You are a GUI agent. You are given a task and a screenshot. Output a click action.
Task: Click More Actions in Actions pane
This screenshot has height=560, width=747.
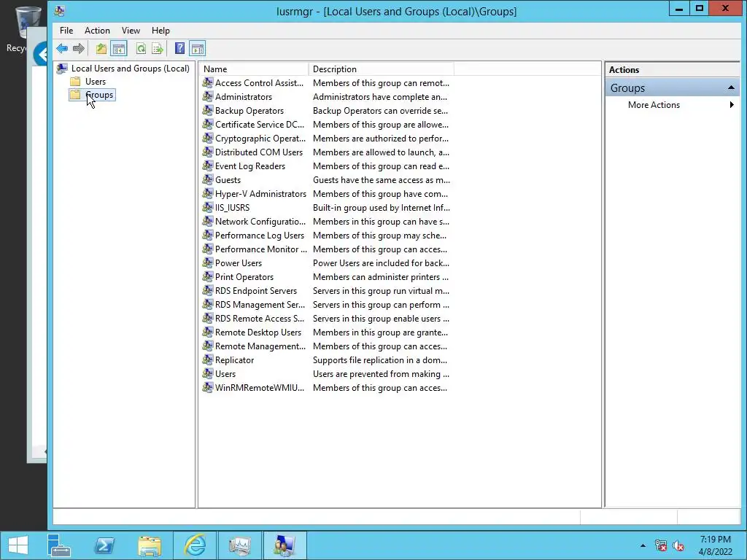[654, 105]
